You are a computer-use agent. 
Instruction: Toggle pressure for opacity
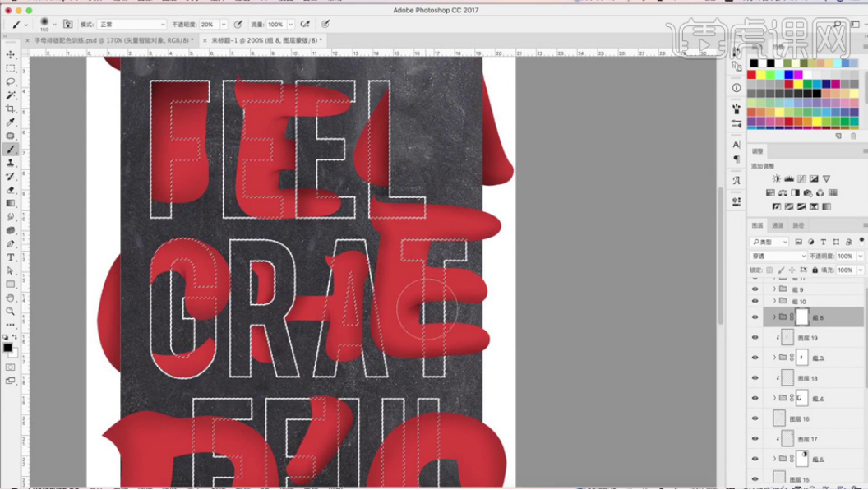[238, 24]
